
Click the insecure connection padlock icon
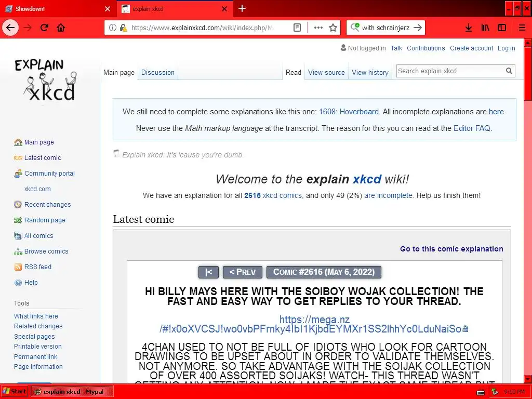(x=123, y=28)
